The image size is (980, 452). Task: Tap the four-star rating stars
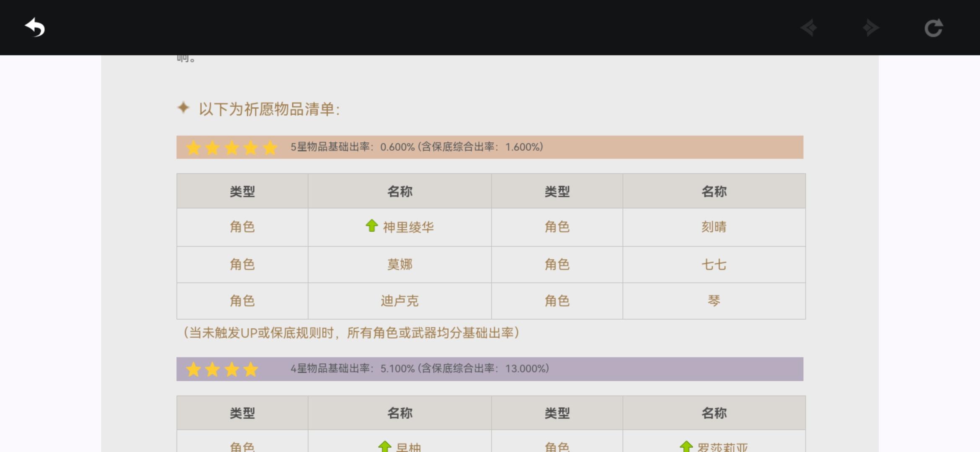tap(222, 369)
